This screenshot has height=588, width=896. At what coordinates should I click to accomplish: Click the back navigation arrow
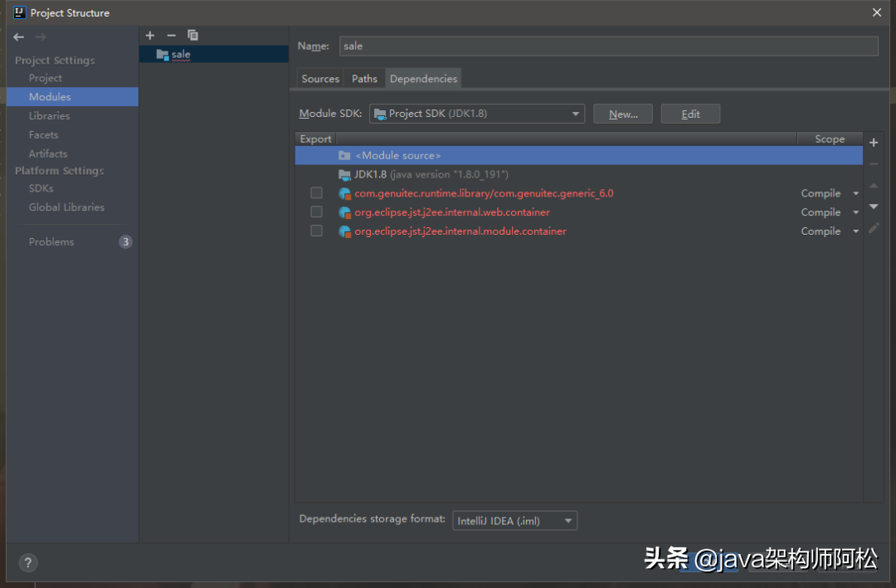pos(18,37)
